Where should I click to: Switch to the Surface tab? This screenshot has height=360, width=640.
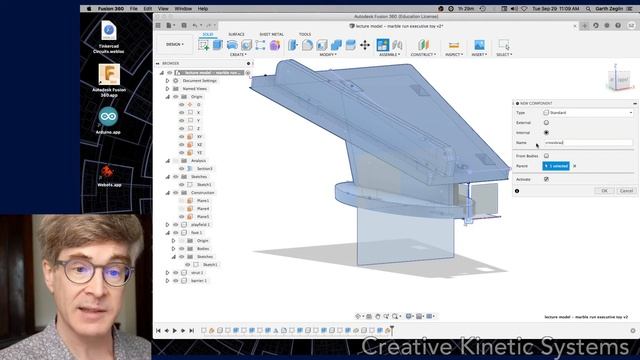[236, 34]
